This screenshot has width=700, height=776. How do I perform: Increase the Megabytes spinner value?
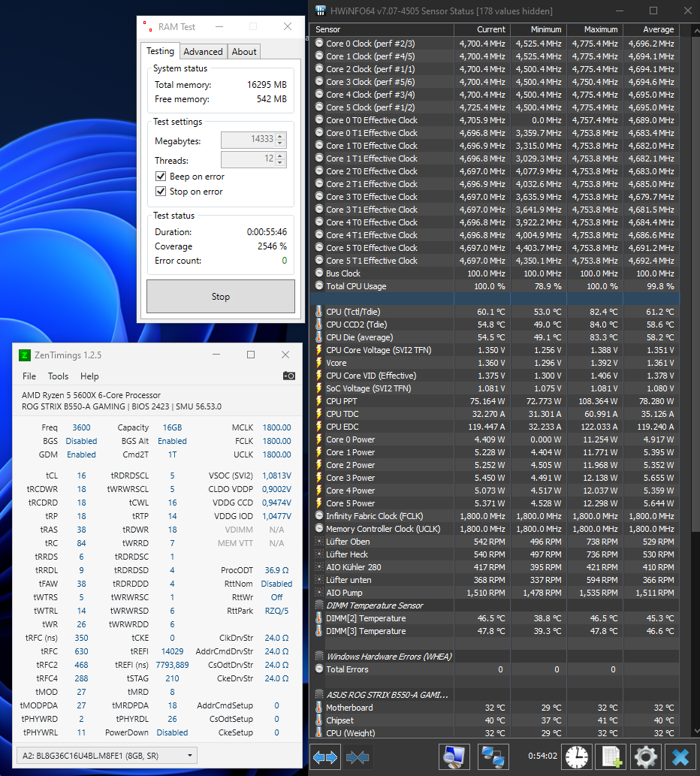point(280,137)
